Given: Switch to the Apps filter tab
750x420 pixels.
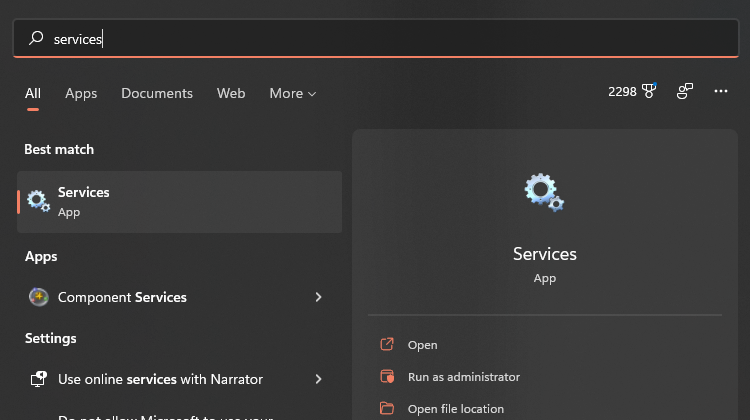Looking at the screenshot, I should pos(81,93).
